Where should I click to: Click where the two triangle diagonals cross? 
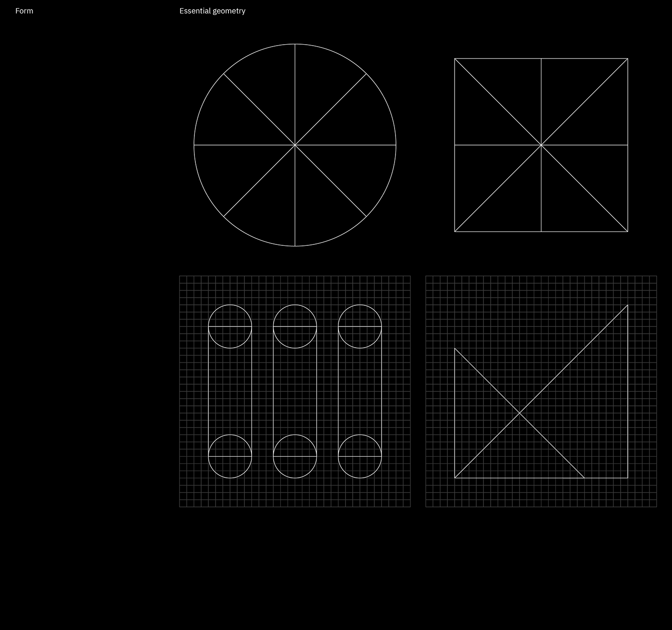click(x=519, y=413)
